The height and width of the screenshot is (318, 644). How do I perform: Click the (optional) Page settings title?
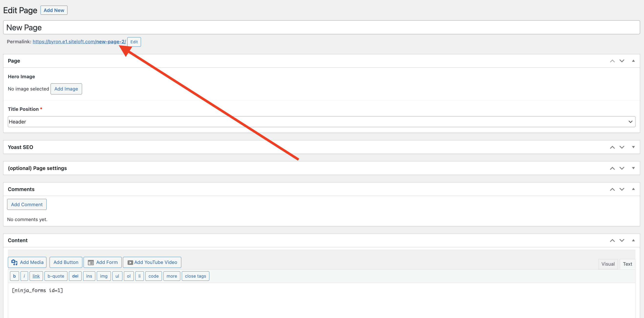pos(37,168)
